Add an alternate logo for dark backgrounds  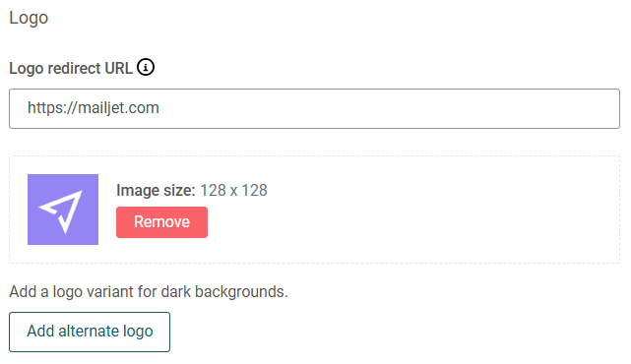tap(90, 332)
